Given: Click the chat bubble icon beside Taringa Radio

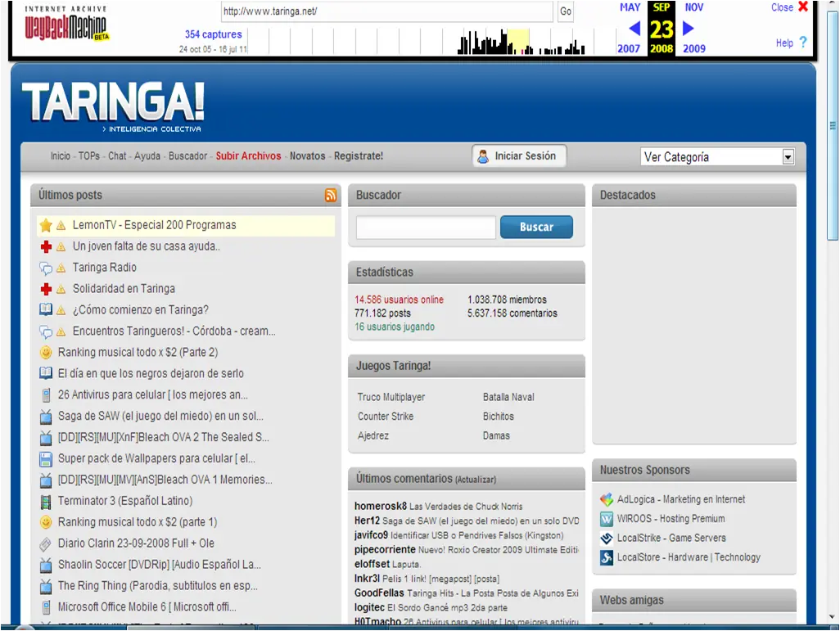Looking at the screenshot, I should (x=46, y=268).
